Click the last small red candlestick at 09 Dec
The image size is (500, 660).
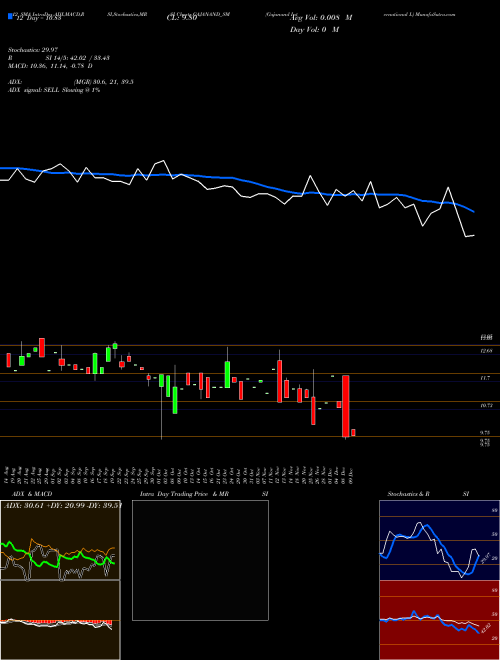click(353, 433)
